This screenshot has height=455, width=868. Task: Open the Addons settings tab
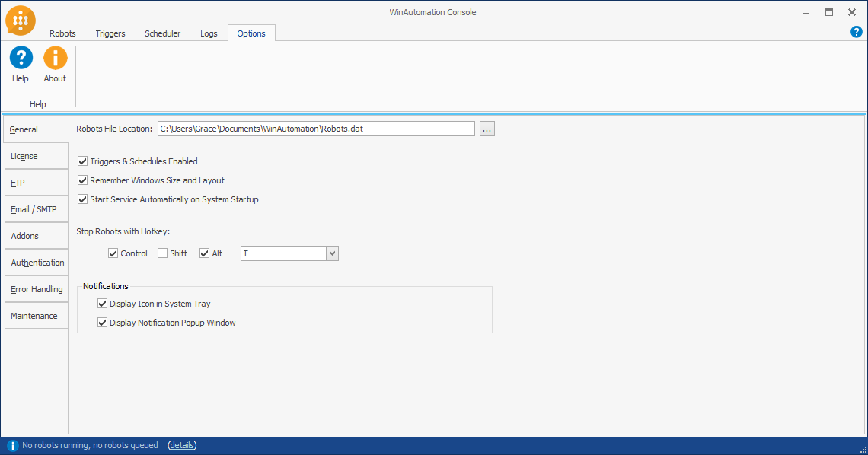tap(36, 236)
